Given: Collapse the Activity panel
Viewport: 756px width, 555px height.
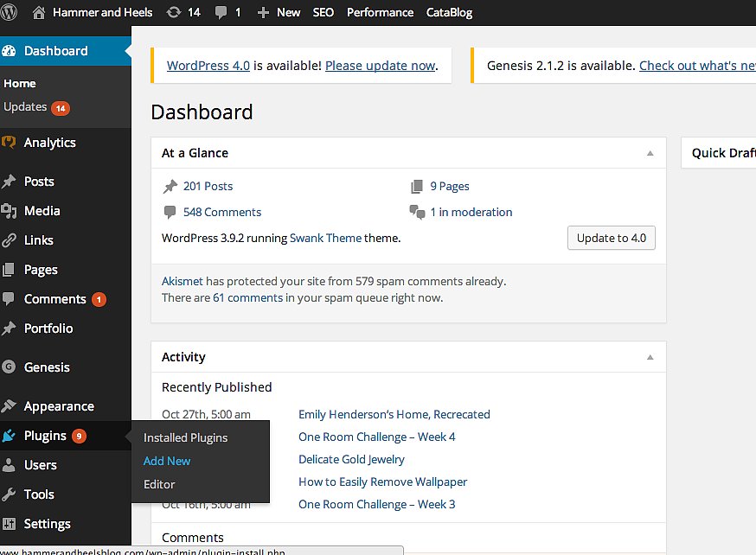Looking at the screenshot, I should click(x=650, y=357).
